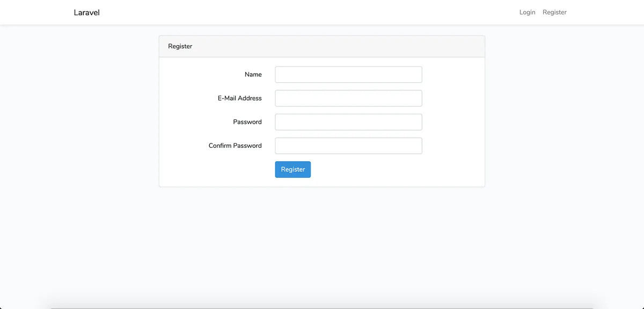
Task: Open the Login page link
Action: [527, 12]
